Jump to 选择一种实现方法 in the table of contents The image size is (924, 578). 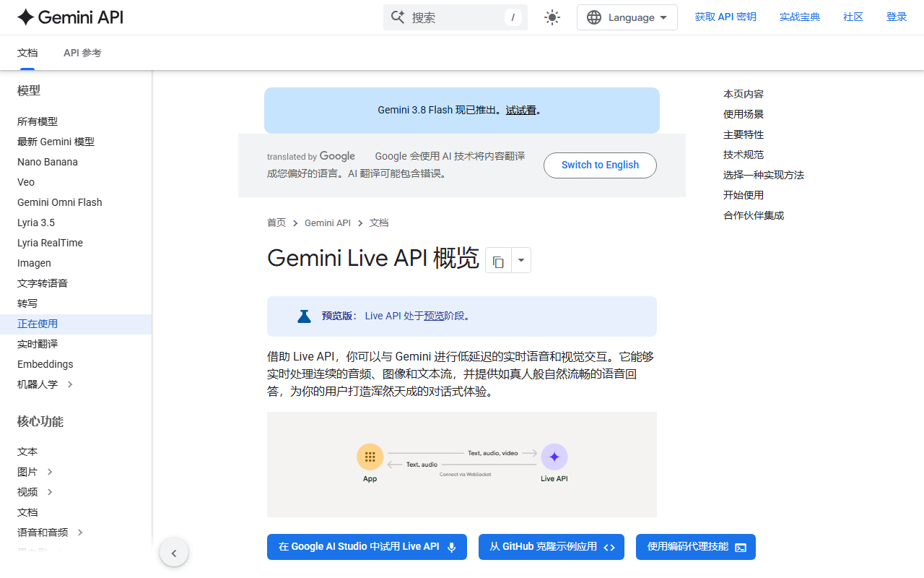(x=764, y=175)
